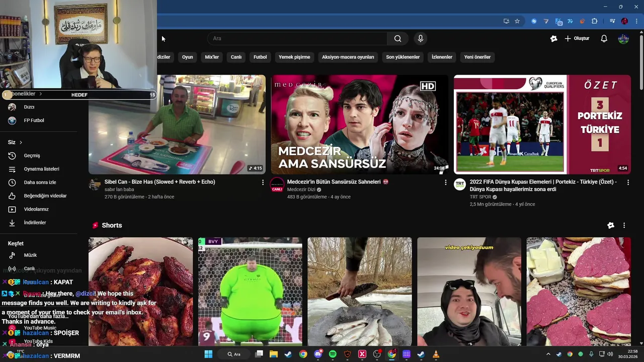Open the YouTube account avatar menu
Screen dimensions: 644x362
(x=623, y=39)
